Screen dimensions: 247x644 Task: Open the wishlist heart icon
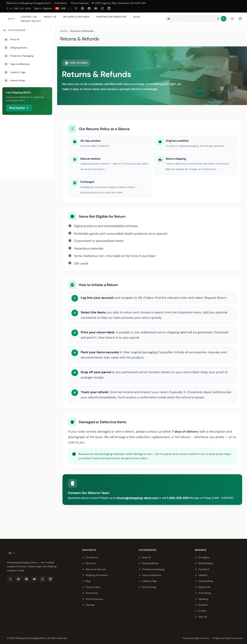(x=232, y=19)
